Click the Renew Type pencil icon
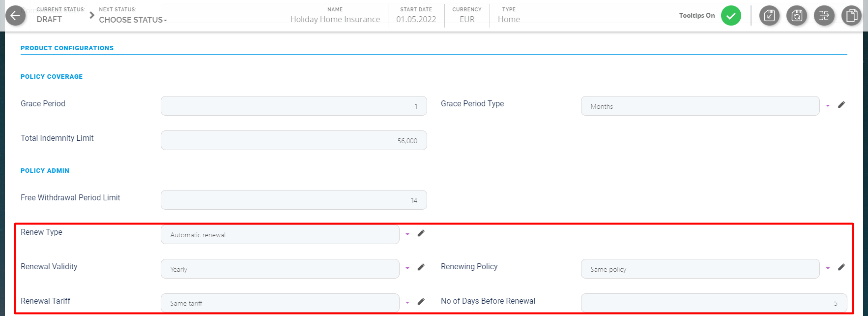 [x=421, y=233]
